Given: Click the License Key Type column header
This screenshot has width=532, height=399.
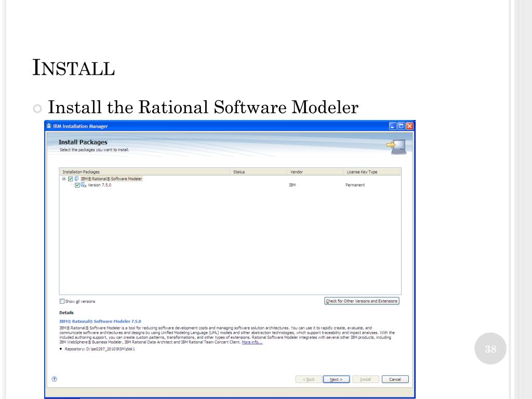Looking at the screenshot, I should pyautogui.click(x=372, y=171).
